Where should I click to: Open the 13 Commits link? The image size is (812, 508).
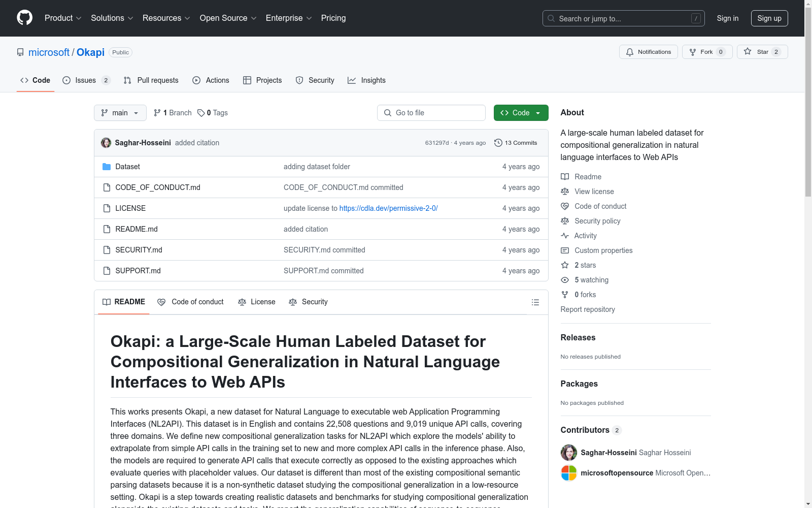click(516, 143)
